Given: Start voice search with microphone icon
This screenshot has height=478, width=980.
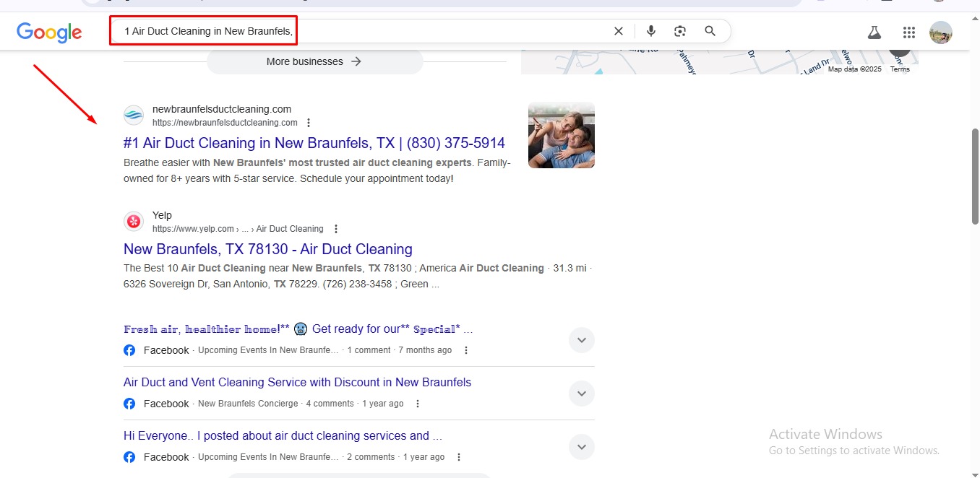Looking at the screenshot, I should point(650,31).
